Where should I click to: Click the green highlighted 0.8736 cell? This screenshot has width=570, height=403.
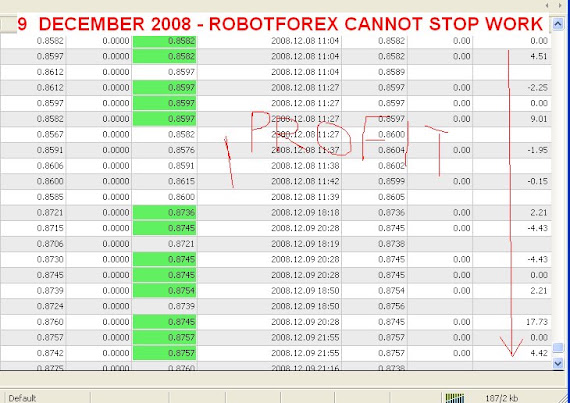pos(164,213)
